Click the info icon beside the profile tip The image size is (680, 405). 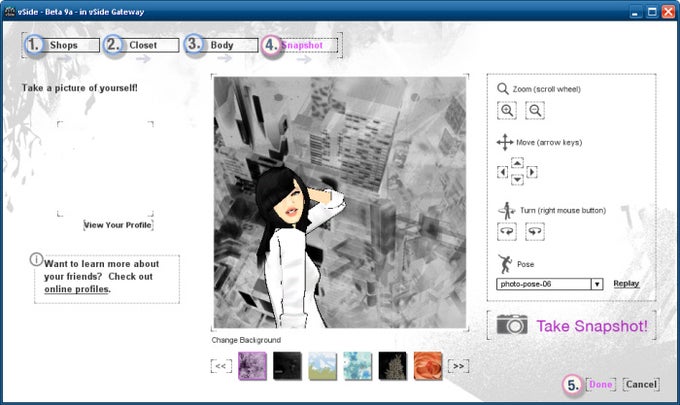(x=36, y=259)
